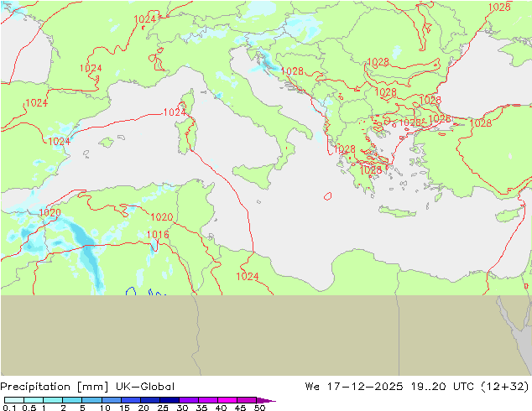Click the island of Sardinia on the map
This screenshot has width=532, height=411.
186,134
